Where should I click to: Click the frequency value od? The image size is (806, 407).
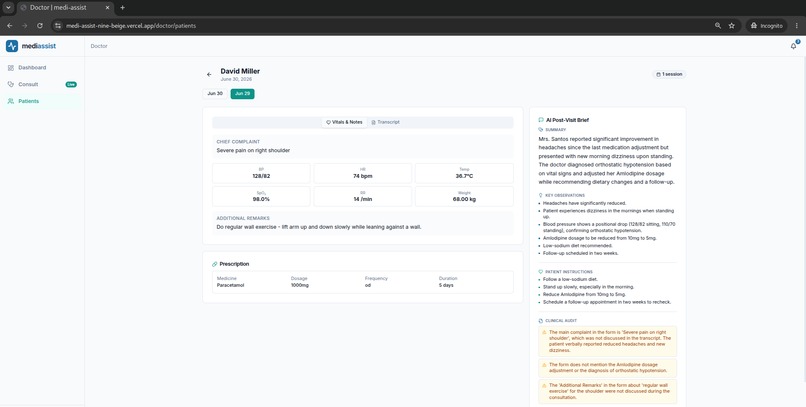point(368,285)
